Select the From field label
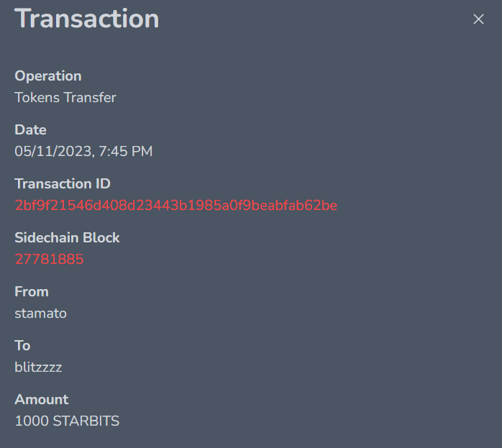Image resolution: width=502 pixels, height=448 pixels. point(32,292)
